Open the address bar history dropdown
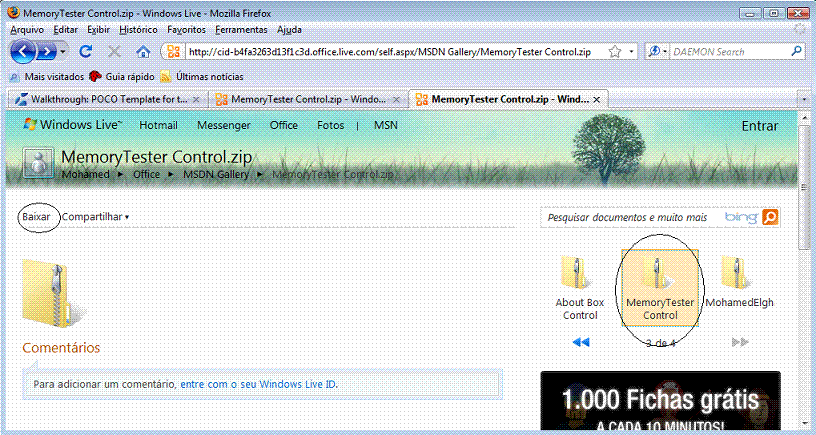The width and height of the screenshot is (816, 435). click(631, 52)
